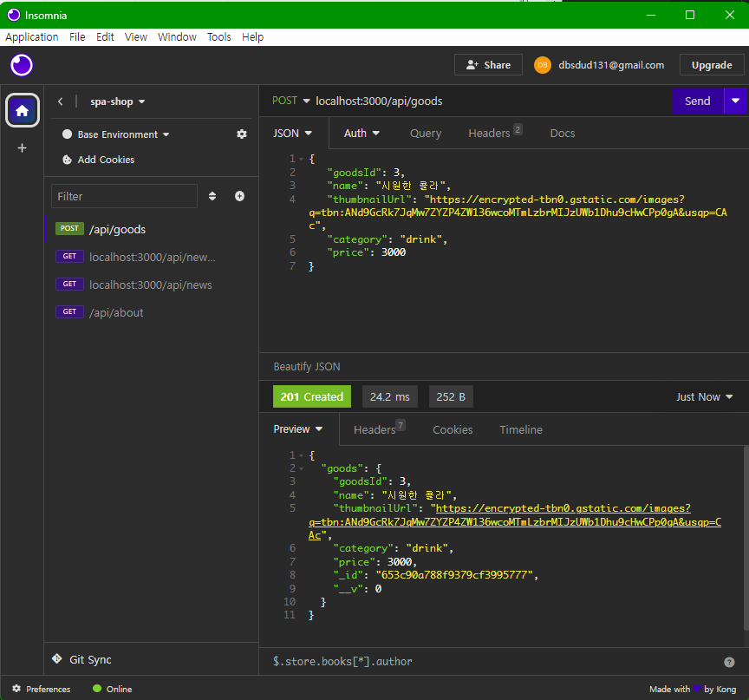
Task: Click the Upgrade button
Action: click(712, 65)
